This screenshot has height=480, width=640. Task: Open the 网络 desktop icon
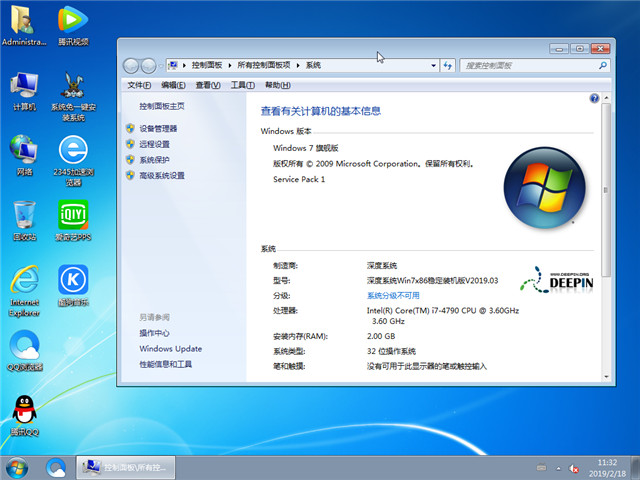pyautogui.click(x=24, y=155)
